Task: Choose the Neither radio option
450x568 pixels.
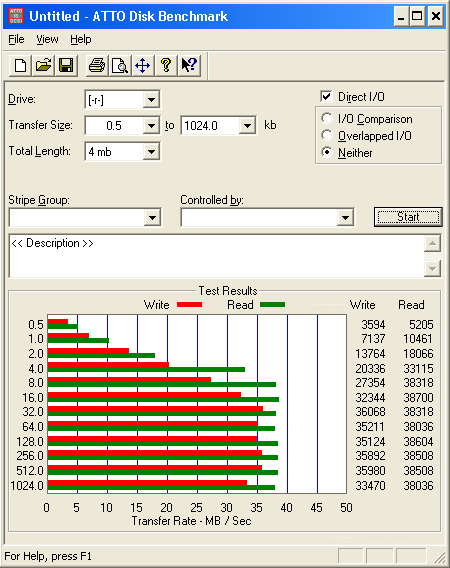Action: point(326,152)
